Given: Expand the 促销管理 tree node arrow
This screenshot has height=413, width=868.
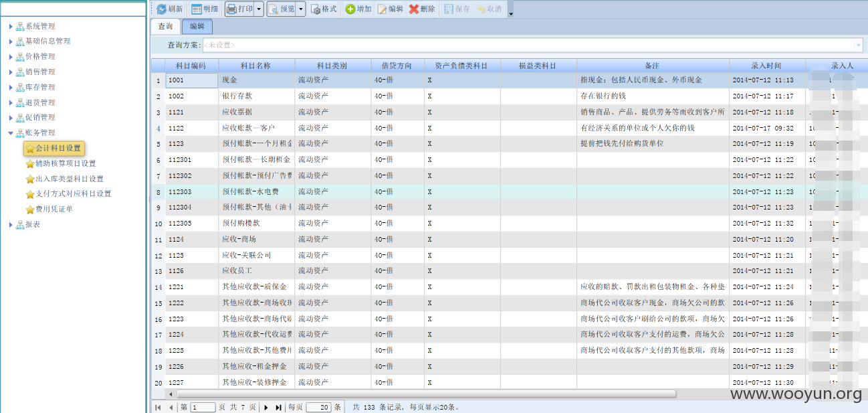Looking at the screenshot, I should [x=11, y=118].
